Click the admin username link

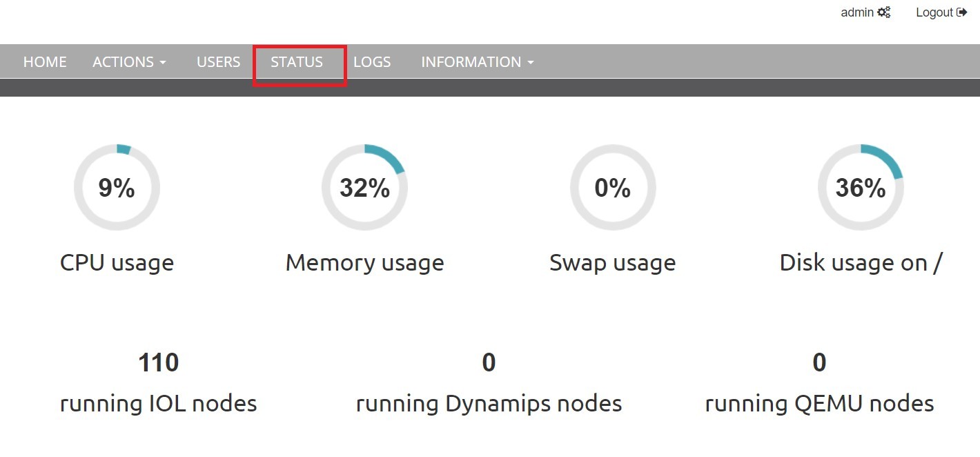tap(857, 12)
